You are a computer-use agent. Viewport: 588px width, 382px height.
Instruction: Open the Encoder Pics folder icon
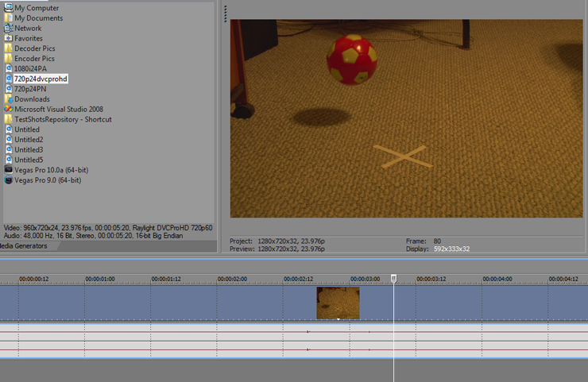pos(8,58)
